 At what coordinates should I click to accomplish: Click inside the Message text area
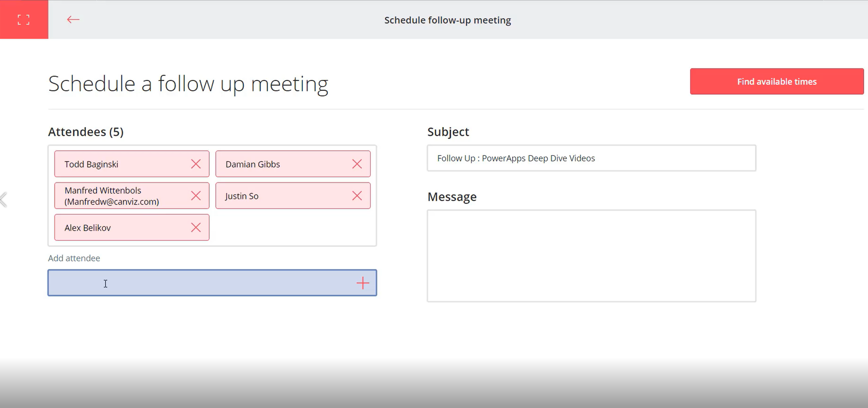pos(591,256)
